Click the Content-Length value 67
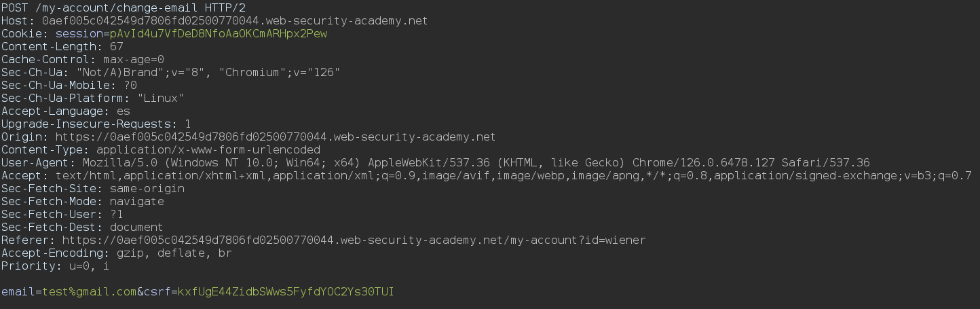The height and width of the screenshot is (309, 980). [x=117, y=46]
